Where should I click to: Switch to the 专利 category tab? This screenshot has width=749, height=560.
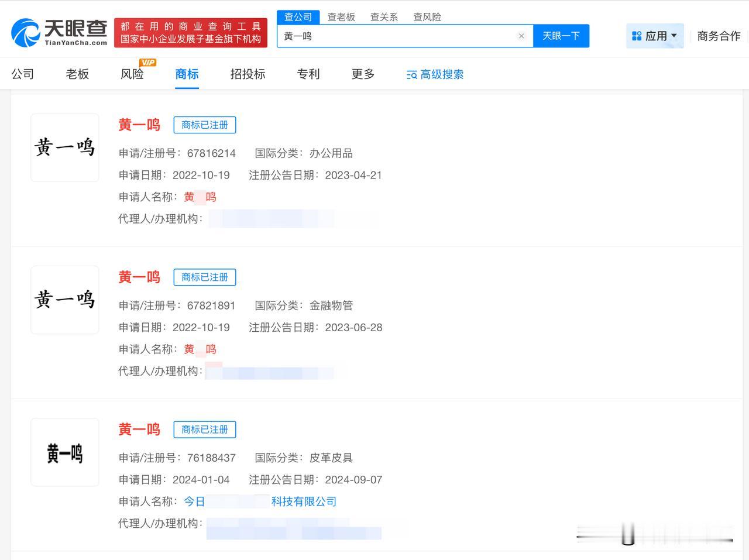click(x=308, y=74)
